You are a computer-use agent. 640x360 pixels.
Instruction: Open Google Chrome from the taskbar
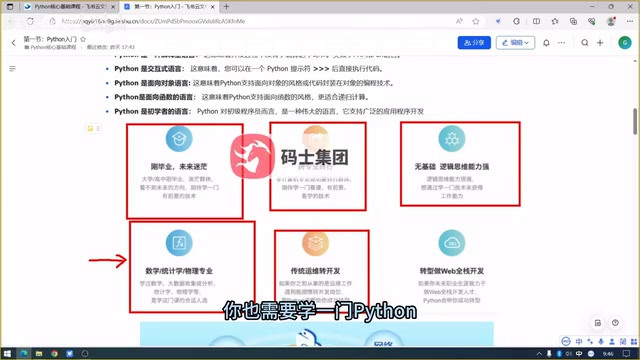coord(54,353)
